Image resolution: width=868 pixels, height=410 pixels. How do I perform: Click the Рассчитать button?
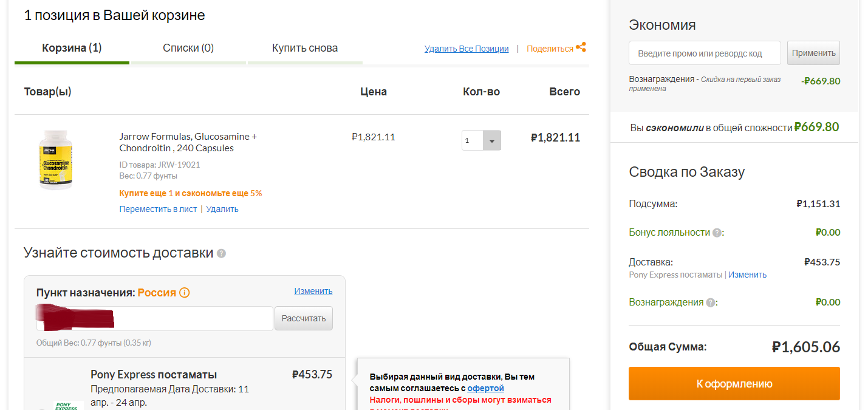coord(304,318)
